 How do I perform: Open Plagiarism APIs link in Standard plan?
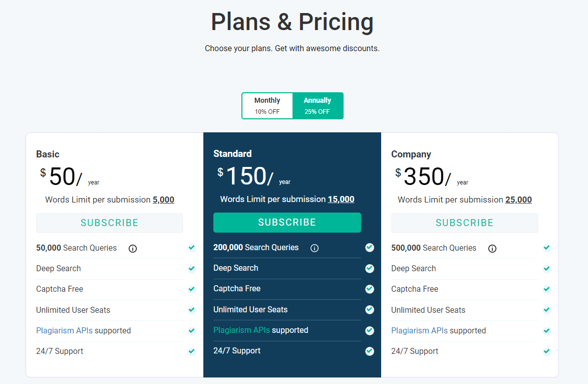tap(241, 330)
